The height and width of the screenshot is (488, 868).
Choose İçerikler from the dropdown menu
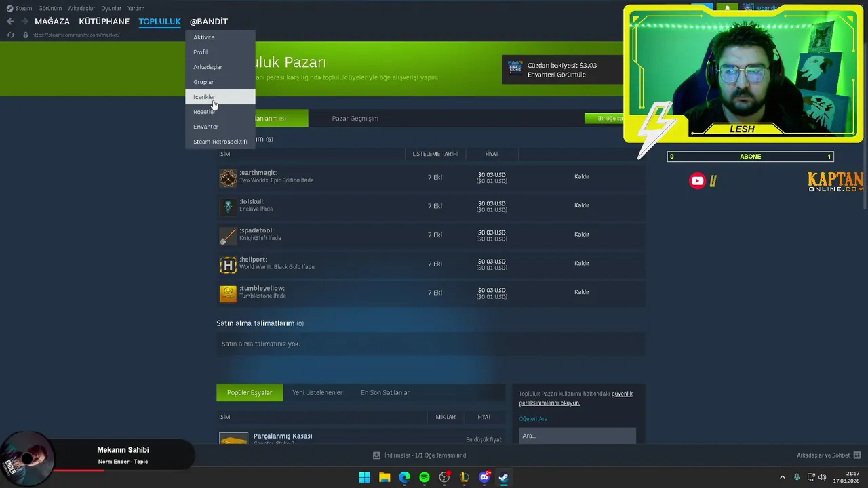pos(220,97)
